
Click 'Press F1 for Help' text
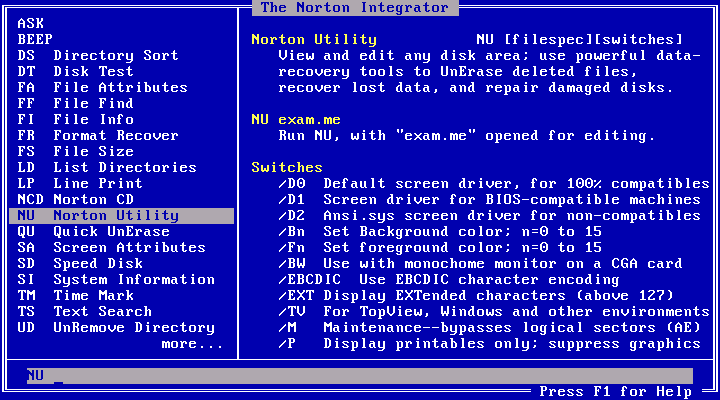(x=615, y=392)
